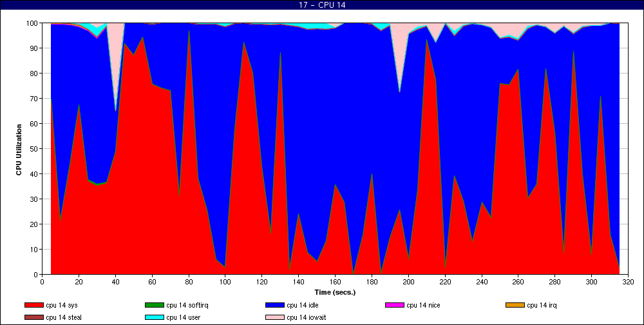Select the 'cpu 14 idle' legend label

click(302, 305)
